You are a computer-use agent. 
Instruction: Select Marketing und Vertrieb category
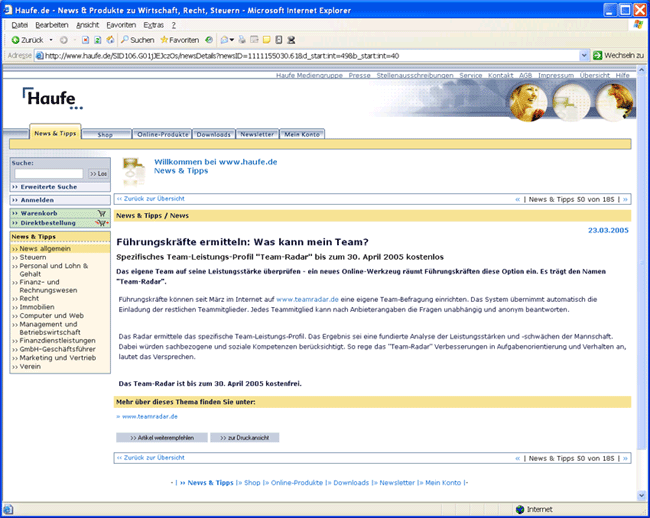coord(58,358)
